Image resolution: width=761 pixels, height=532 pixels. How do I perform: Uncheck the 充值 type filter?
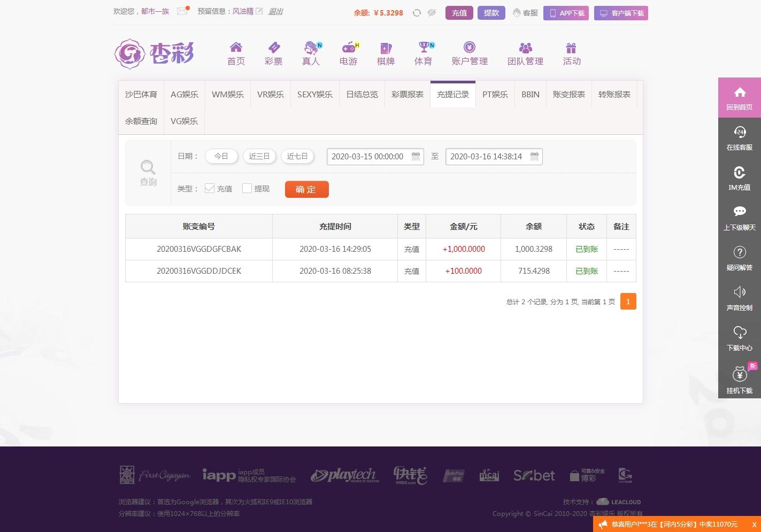pos(209,188)
